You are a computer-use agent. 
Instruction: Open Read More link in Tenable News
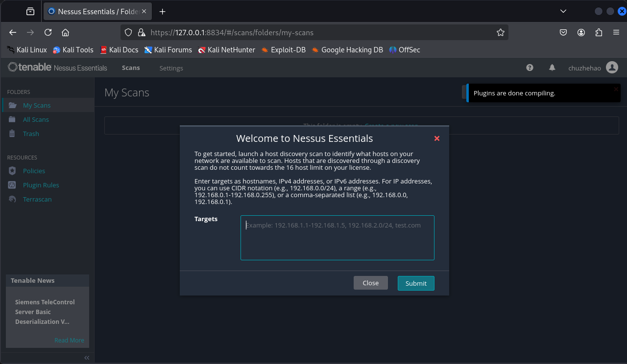tap(69, 340)
